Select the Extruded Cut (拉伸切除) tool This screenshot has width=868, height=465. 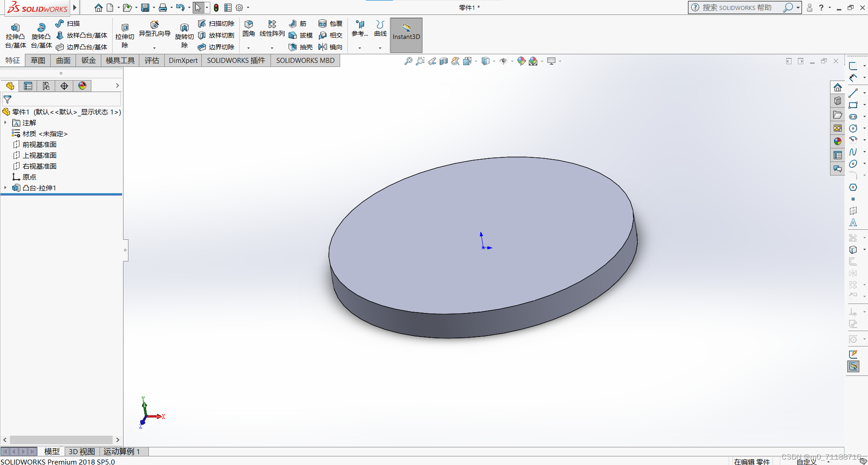pos(125,36)
